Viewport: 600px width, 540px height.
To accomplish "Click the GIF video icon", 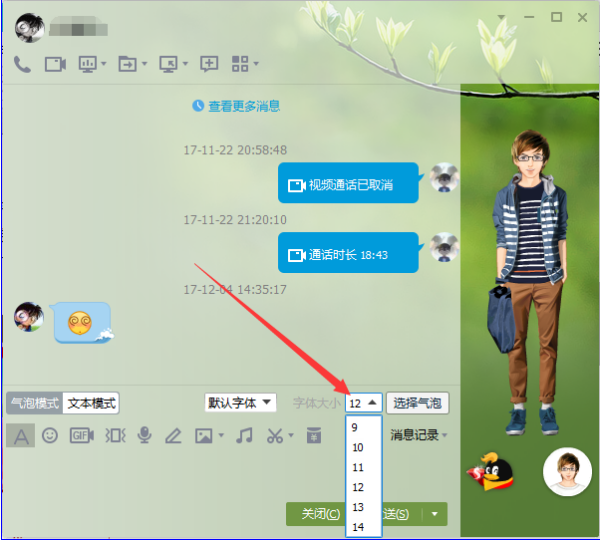I will [82, 436].
